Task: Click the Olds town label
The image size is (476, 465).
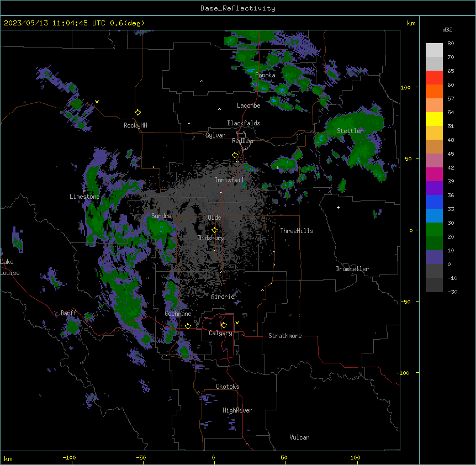Action: coord(214,218)
